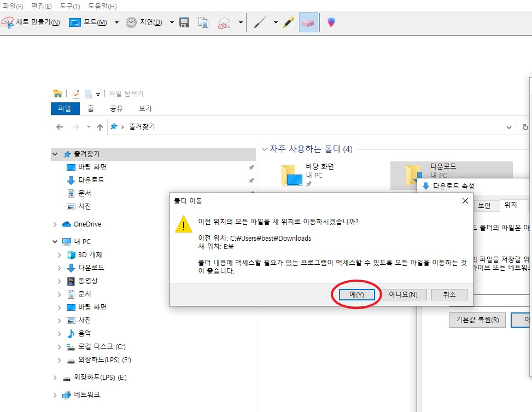Select the pink Eraser tool
The height and width of the screenshot is (412, 532).
click(x=308, y=22)
